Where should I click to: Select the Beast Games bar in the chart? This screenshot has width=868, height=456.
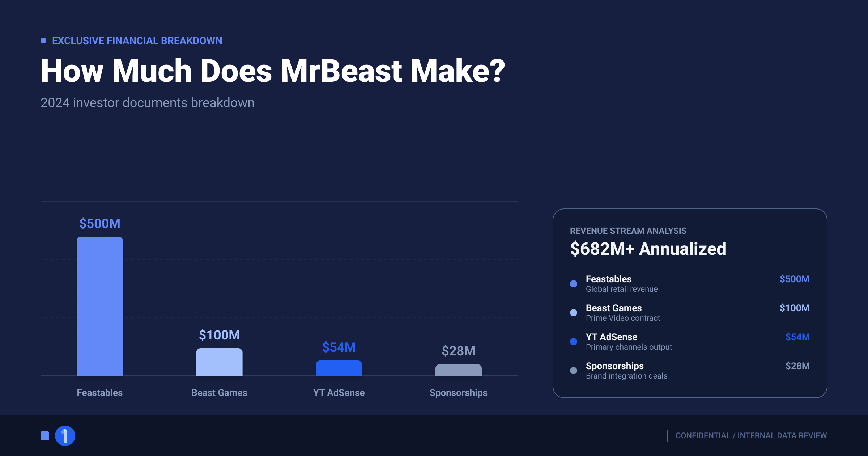tap(220, 362)
